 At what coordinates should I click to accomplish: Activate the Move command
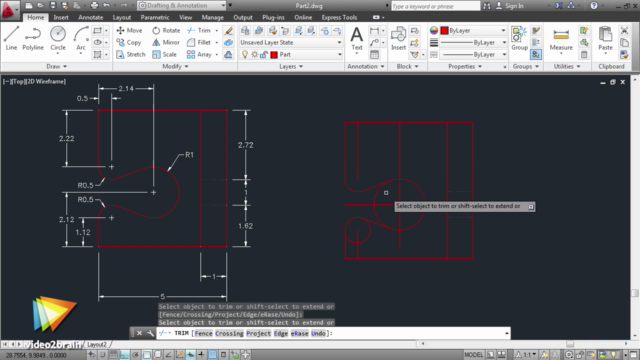(129, 31)
